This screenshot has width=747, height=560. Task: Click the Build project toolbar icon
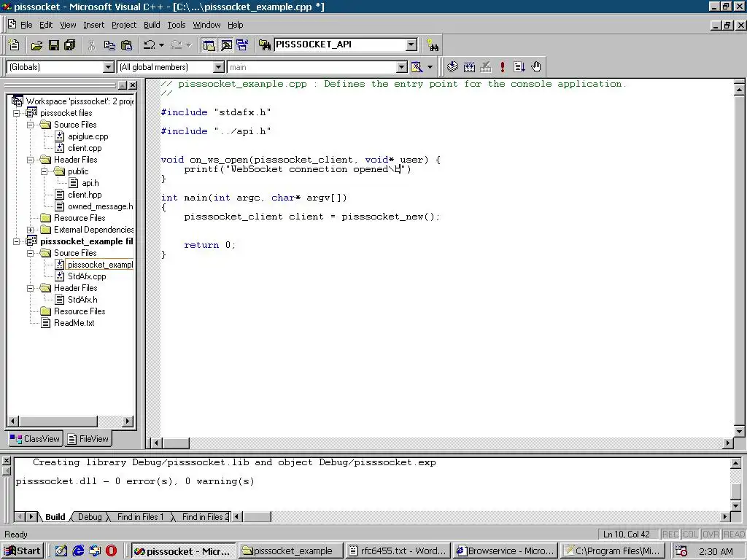point(469,67)
